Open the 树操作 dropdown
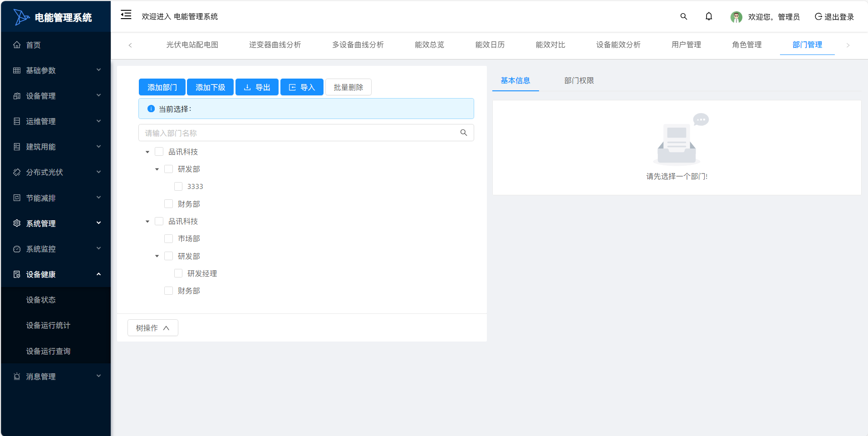 [x=153, y=328]
